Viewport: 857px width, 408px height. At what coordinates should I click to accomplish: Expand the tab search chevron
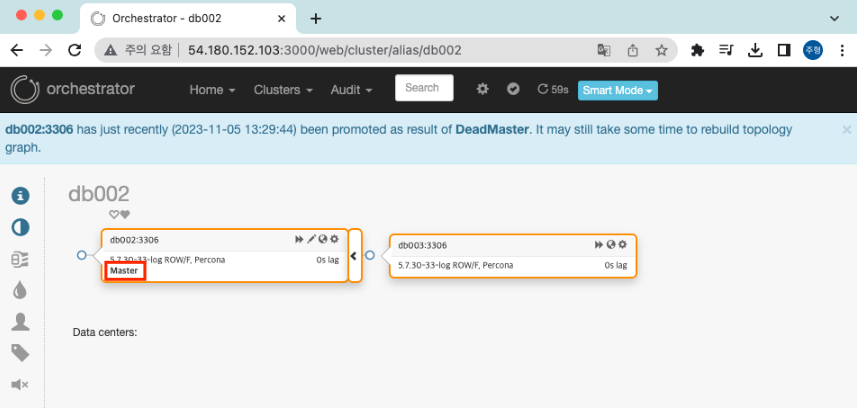(834, 19)
